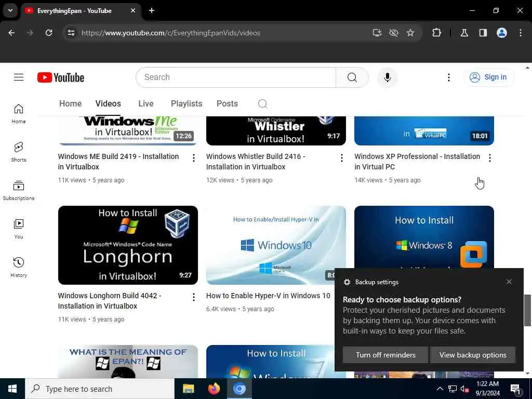The width and height of the screenshot is (532, 399).
Task: Switch to the channel Home tab
Action: tap(70, 103)
